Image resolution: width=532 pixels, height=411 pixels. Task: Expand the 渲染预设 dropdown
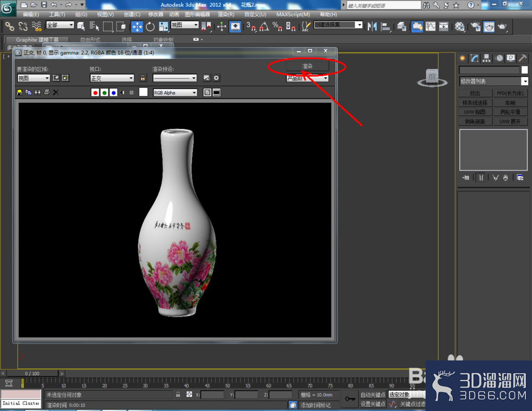coord(174,78)
